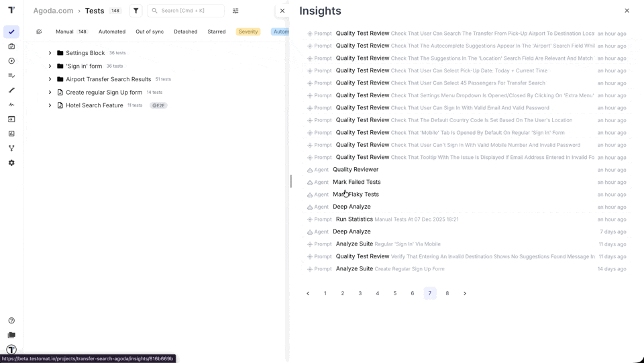This screenshot has width=644, height=363.
Task: Expand Create regular Sign Up form suite
Action: pos(50,93)
